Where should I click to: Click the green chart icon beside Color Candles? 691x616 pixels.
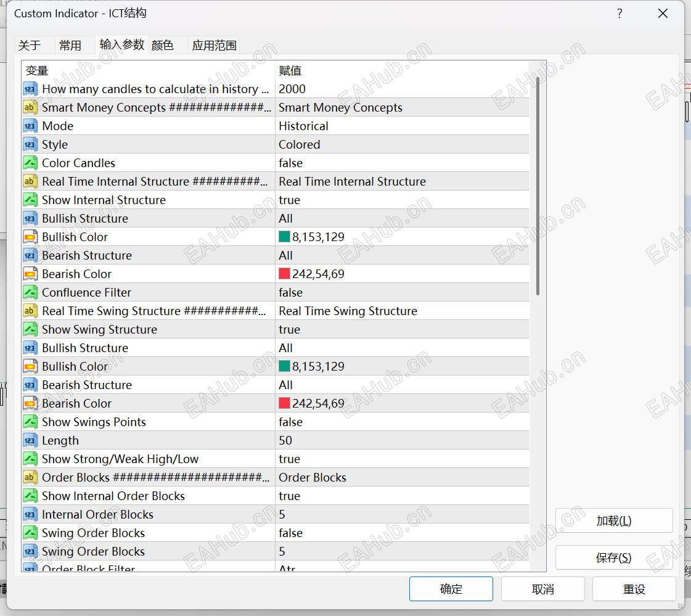click(31, 163)
